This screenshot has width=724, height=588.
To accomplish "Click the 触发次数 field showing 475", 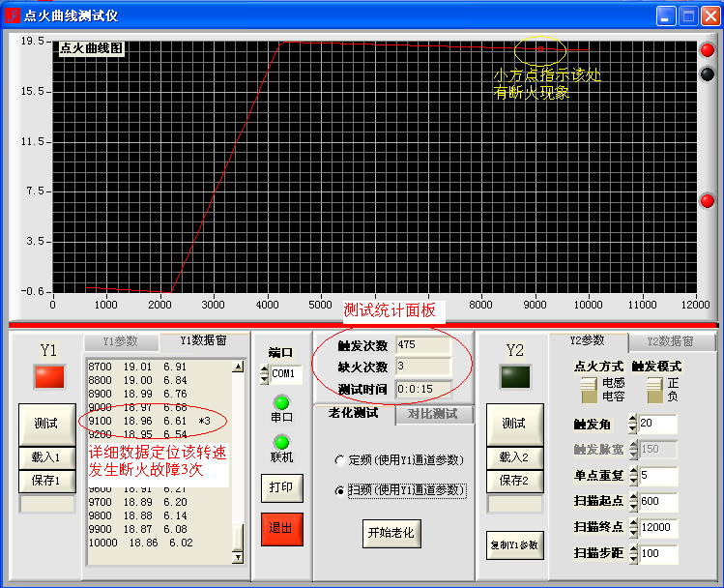I will pyautogui.click(x=423, y=345).
